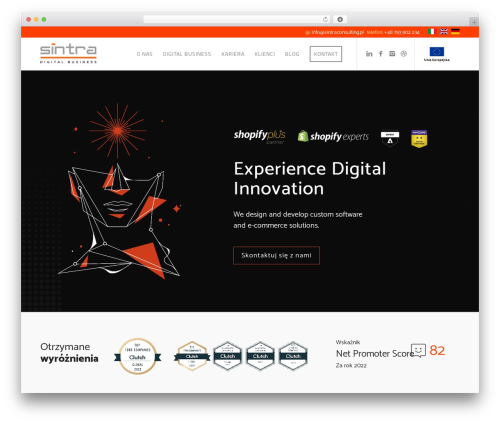Click the black and white expert badge
This screenshot has height=423, width=500.
pyautogui.click(x=390, y=138)
